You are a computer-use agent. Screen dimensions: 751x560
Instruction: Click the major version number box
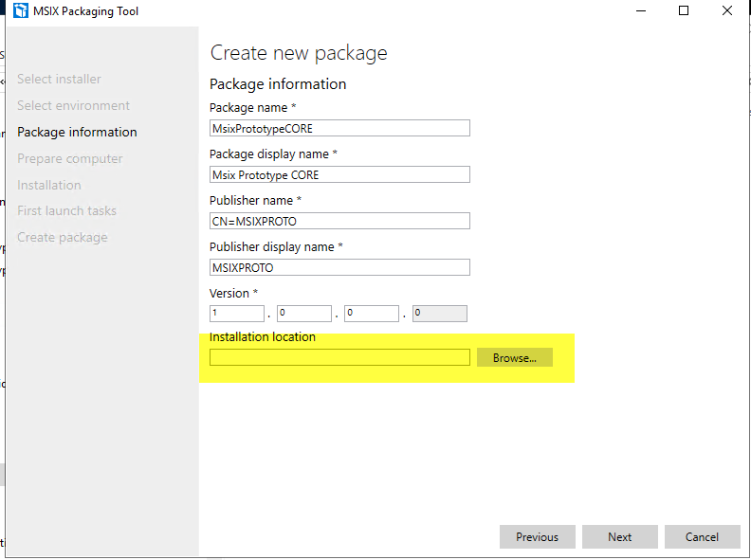tap(237, 314)
